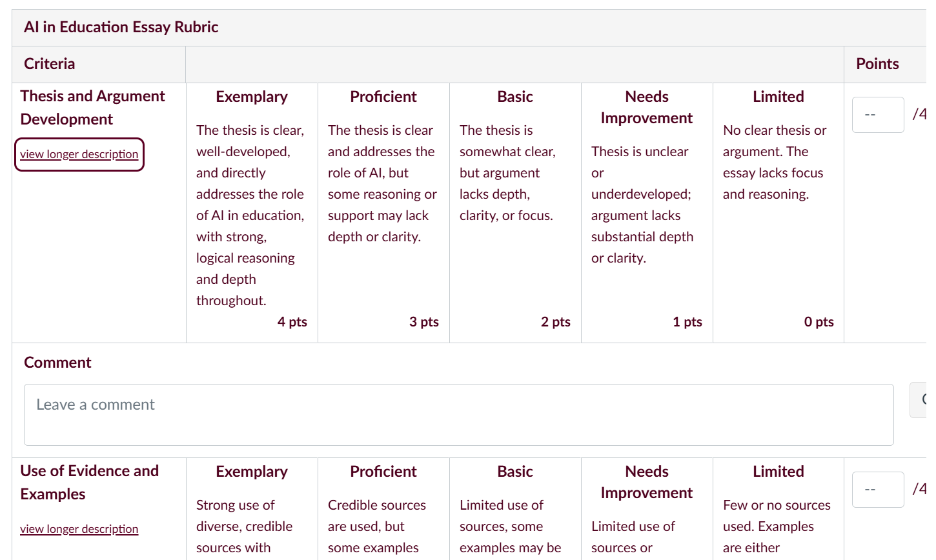Open longer description for Thesis and Argument Development
936x560 pixels.
pyautogui.click(x=79, y=154)
